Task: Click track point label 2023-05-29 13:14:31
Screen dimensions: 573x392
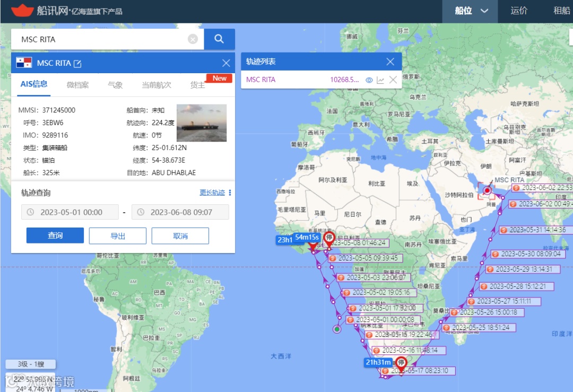Action: pyautogui.click(x=523, y=269)
